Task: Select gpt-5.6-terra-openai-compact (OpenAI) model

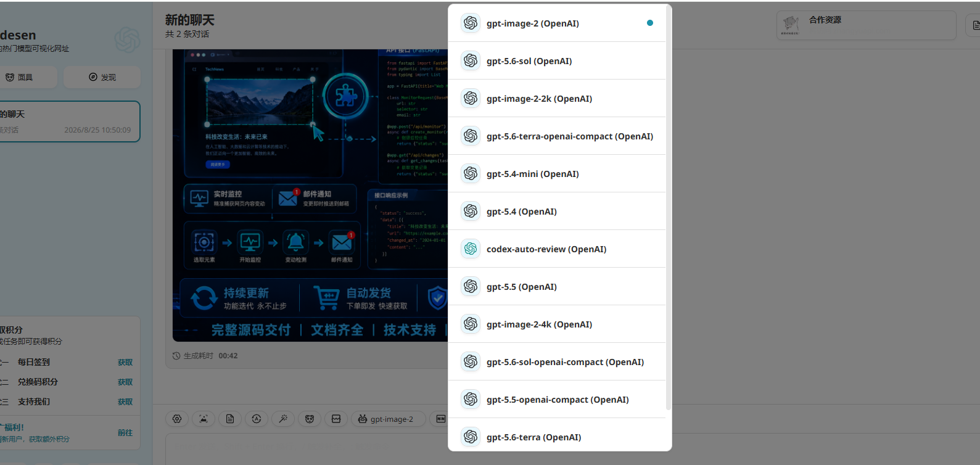Action: coord(557,136)
